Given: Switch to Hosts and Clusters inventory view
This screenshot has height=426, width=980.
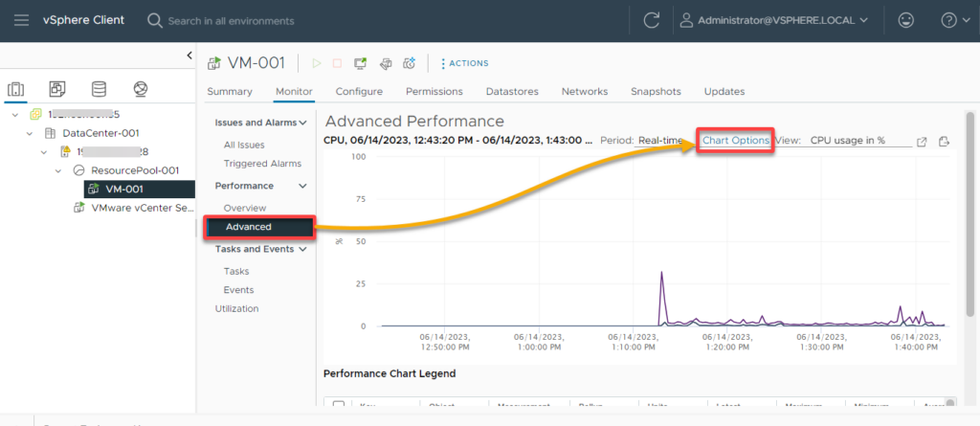Looking at the screenshot, I should click(x=16, y=89).
